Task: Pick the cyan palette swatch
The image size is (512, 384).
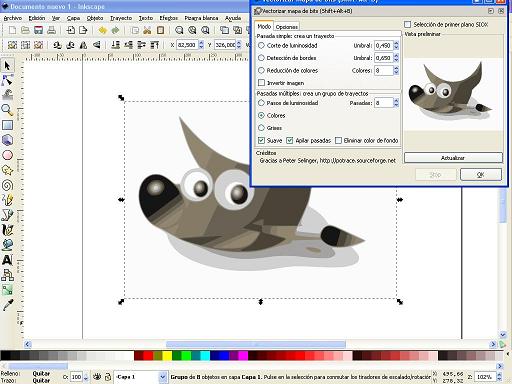Action: tap(205, 356)
